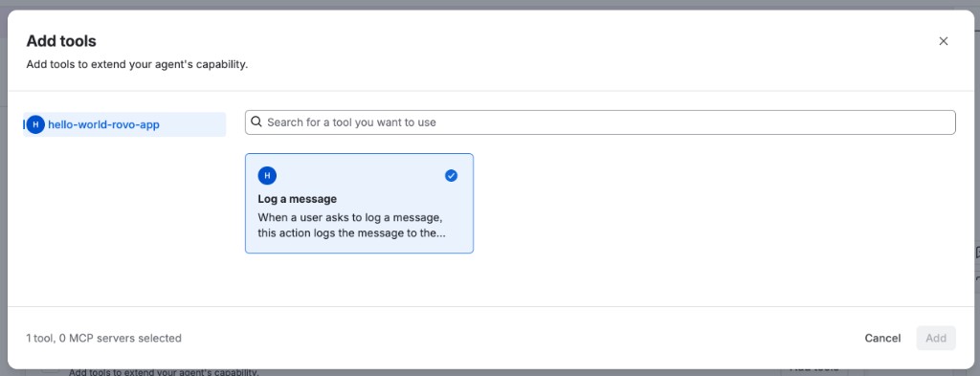Click the magnifier search icon

click(256, 122)
